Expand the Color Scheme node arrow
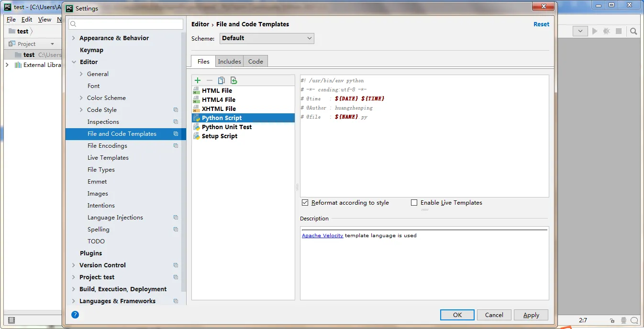This screenshot has height=329, width=644. click(x=81, y=98)
